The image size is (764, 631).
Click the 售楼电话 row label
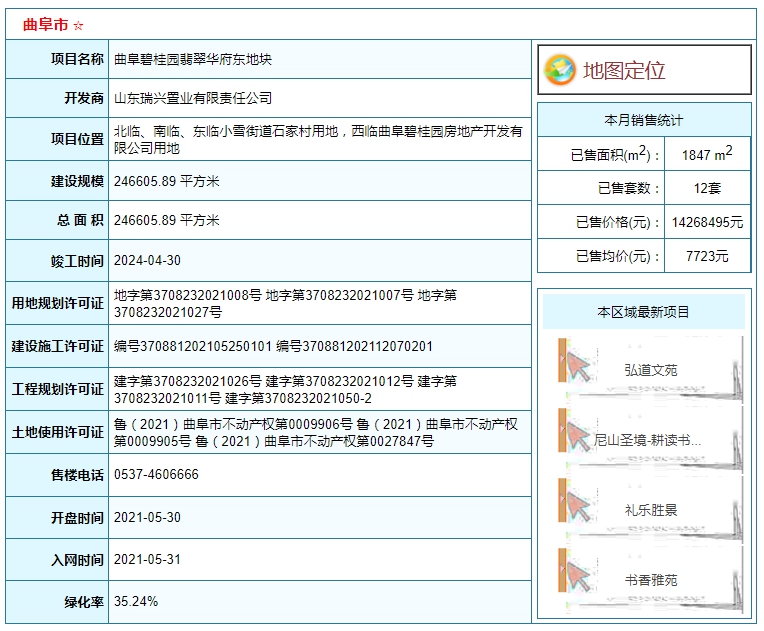pyautogui.click(x=77, y=475)
